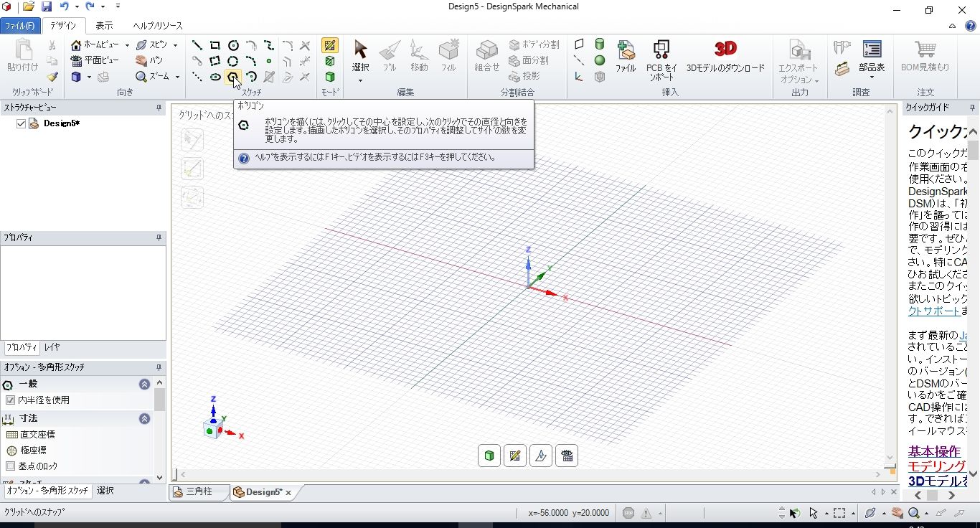This screenshot has width=980, height=528.
Task: Insert a sphere from the ribbon
Action: 600,60
